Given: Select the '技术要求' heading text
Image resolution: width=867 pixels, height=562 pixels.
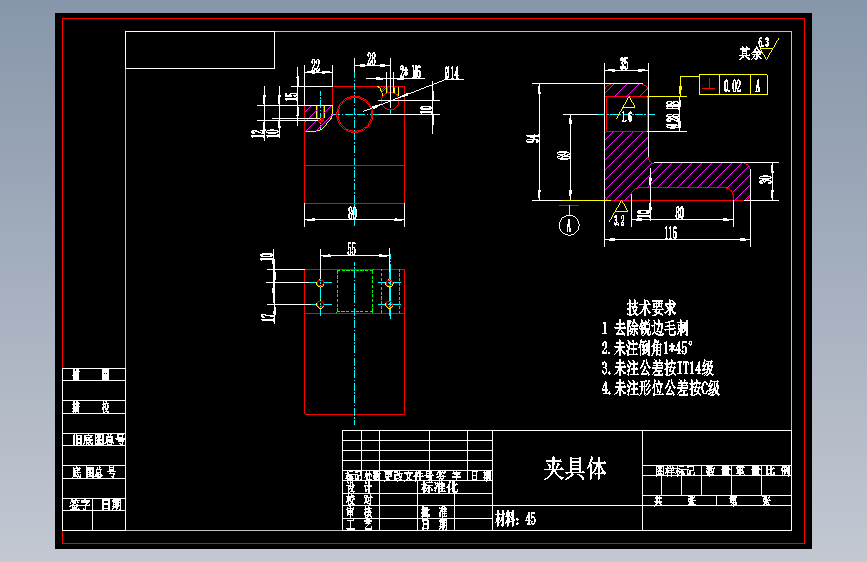Looking at the screenshot, I should pyautogui.click(x=651, y=308).
